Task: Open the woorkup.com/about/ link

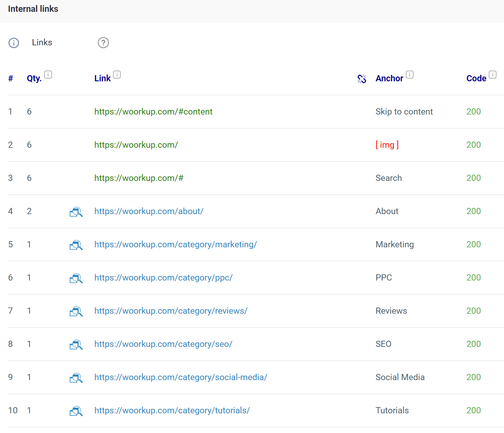Action: click(149, 211)
